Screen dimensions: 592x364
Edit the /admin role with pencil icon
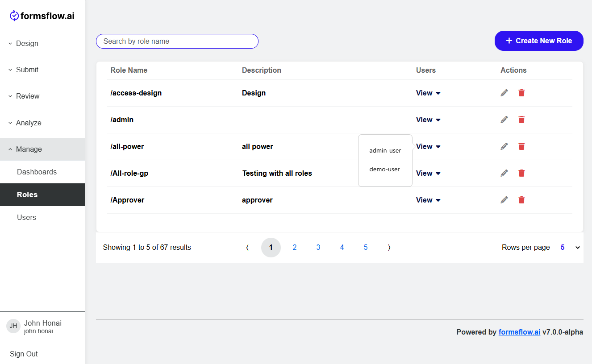click(x=504, y=120)
